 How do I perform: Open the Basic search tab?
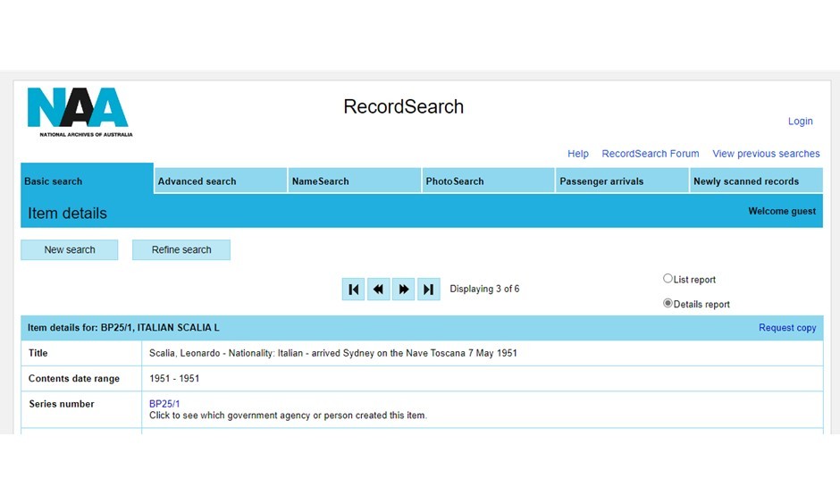click(x=87, y=179)
